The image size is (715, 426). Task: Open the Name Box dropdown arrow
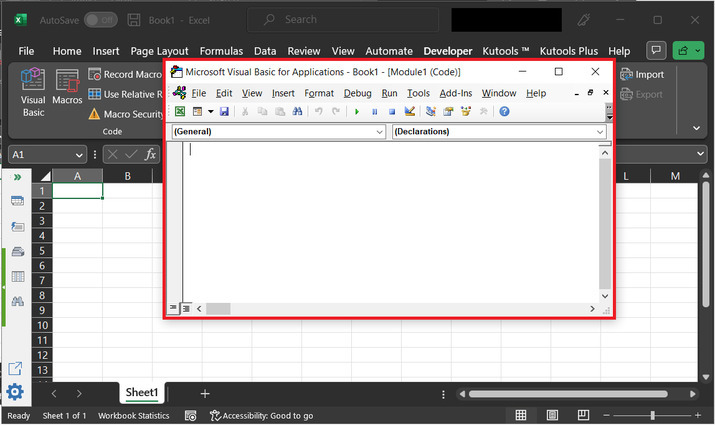(x=79, y=155)
